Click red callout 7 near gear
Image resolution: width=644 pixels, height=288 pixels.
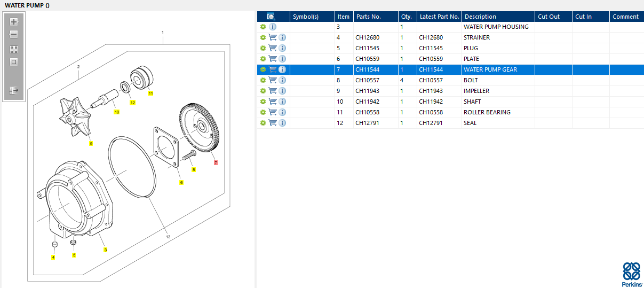pos(216,162)
